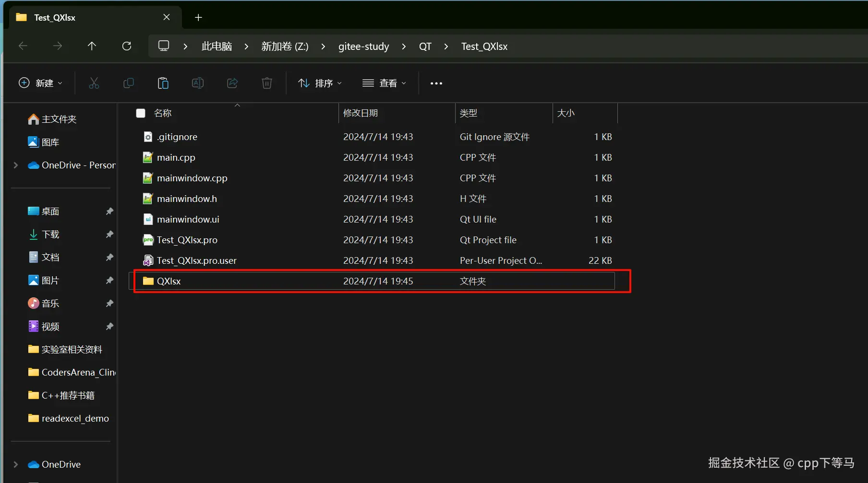
Task: Expand chevron after gitee-study breadcrumb
Action: [404, 47]
